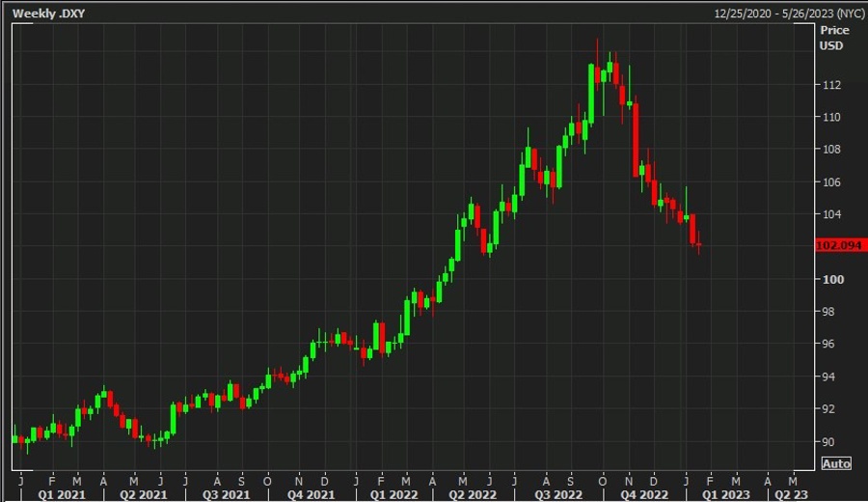Select the Q2 2021 quarter label
This screenshot has width=868, height=502.
click(x=144, y=494)
